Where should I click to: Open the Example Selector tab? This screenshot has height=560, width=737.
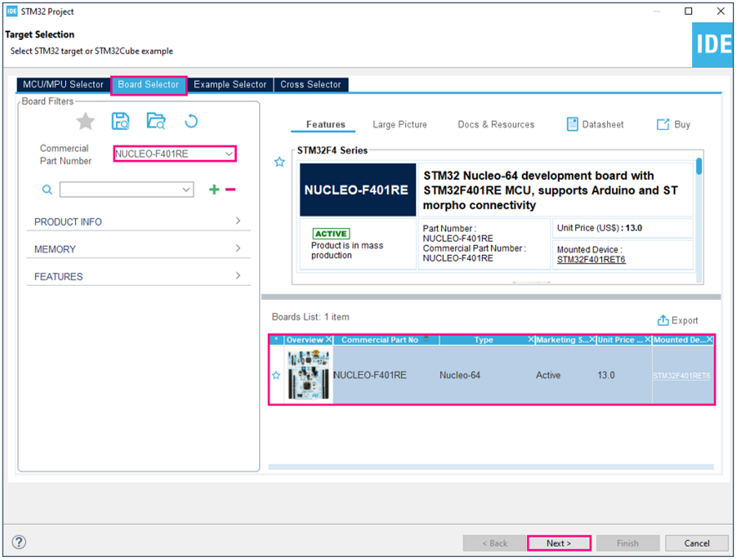tap(230, 84)
